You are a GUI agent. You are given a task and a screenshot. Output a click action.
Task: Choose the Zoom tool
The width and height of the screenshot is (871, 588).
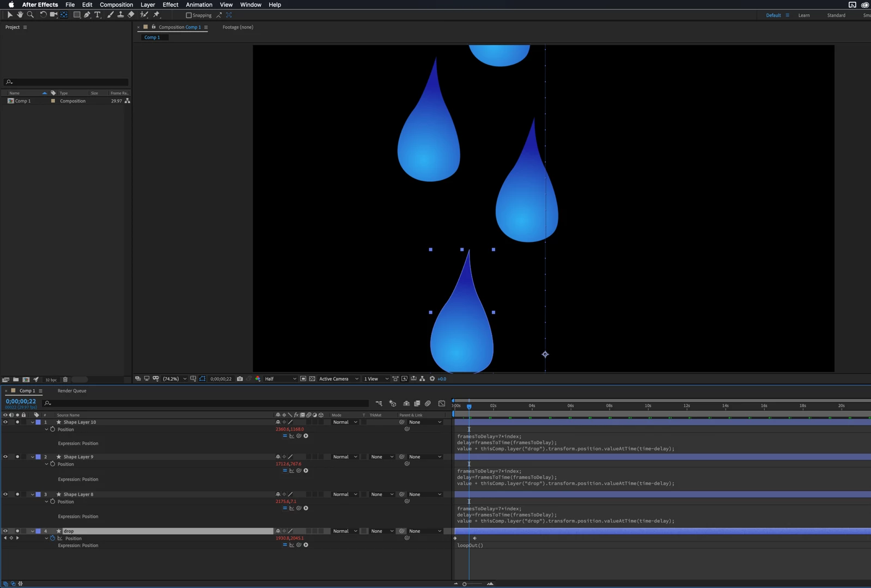[x=30, y=15]
